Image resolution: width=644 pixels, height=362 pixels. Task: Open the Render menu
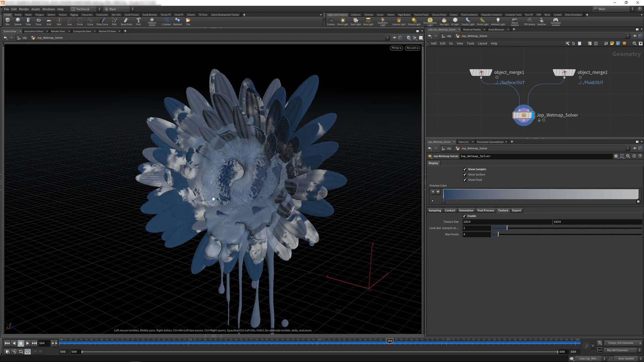pyautogui.click(x=23, y=9)
